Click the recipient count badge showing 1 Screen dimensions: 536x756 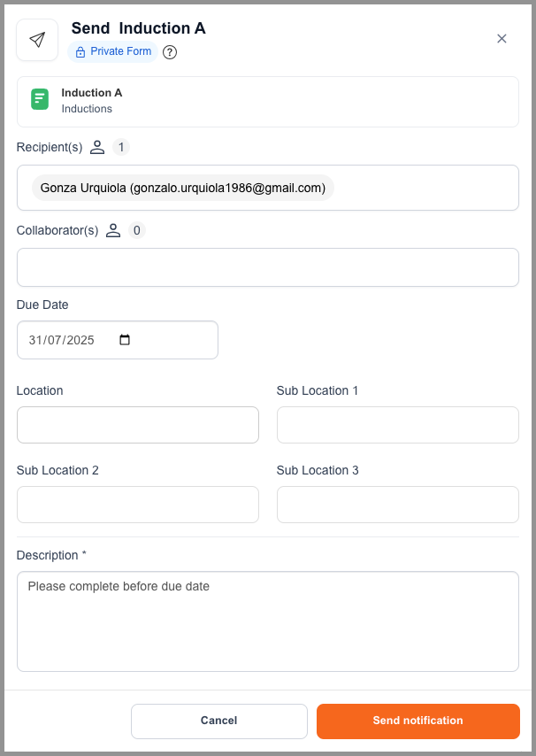pyautogui.click(x=121, y=147)
